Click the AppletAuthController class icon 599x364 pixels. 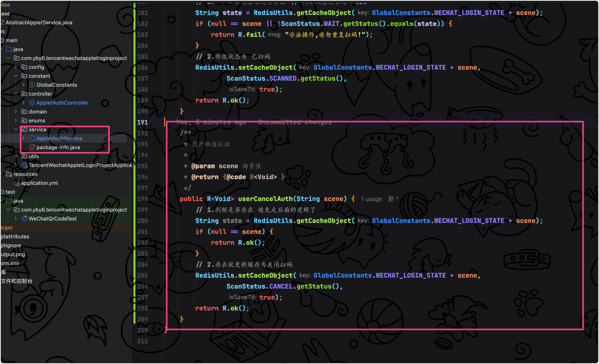tap(32, 103)
